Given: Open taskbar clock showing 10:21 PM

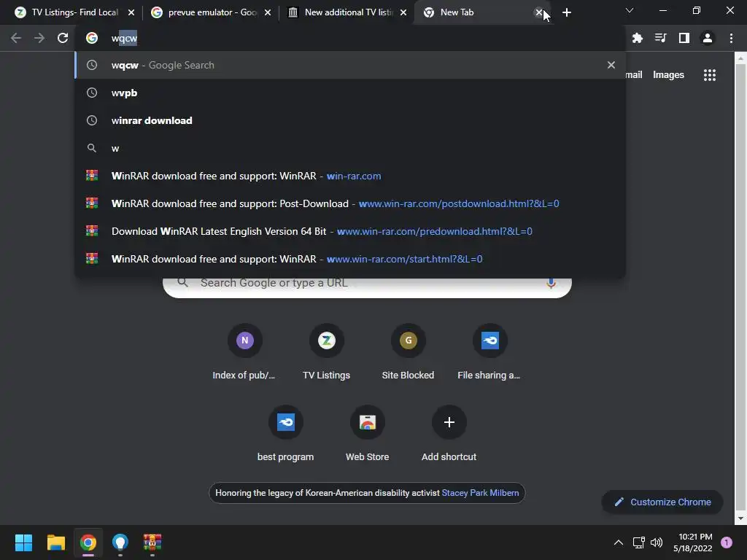Looking at the screenshot, I should [693, 542].
